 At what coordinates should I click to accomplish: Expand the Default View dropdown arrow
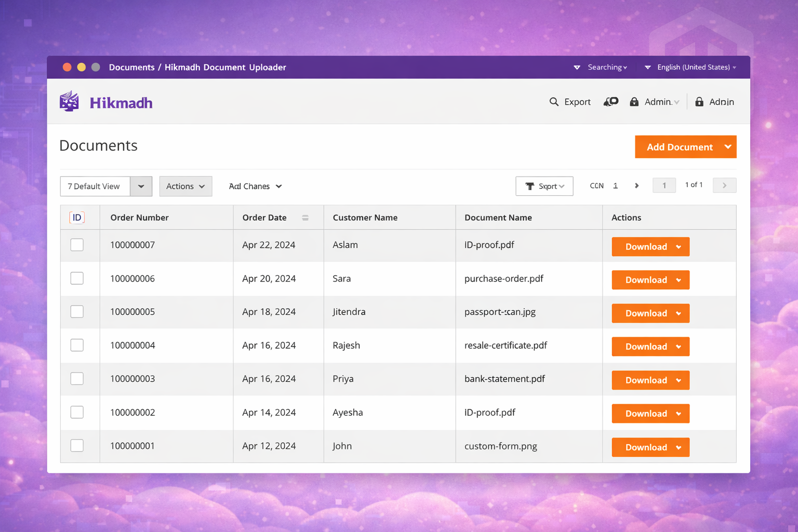click(x=141, y=187)
